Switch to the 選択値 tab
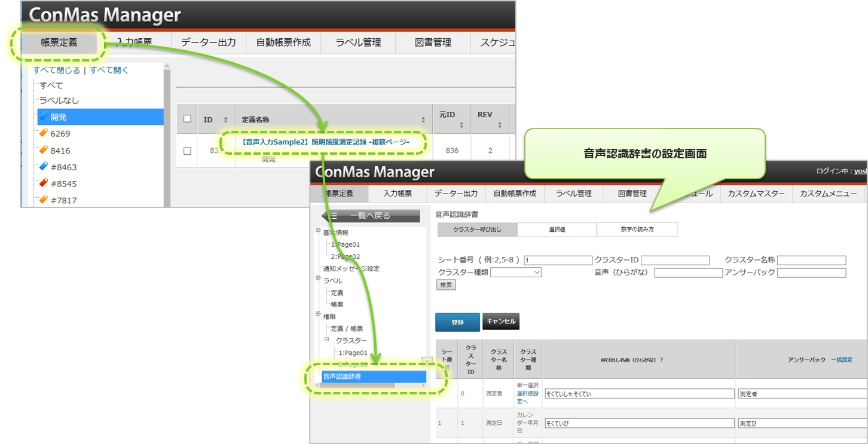 557,229
